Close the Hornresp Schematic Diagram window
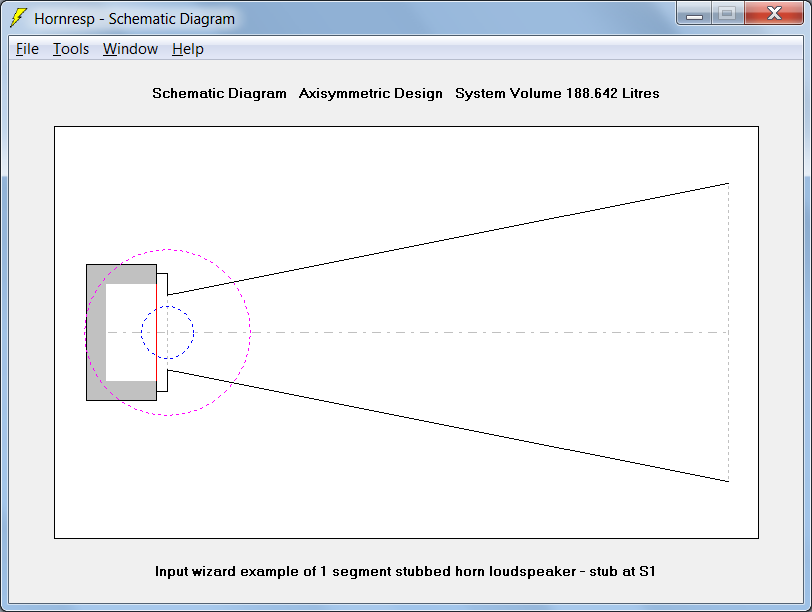This screenshot has width=812, height=612. pos(774,13)
